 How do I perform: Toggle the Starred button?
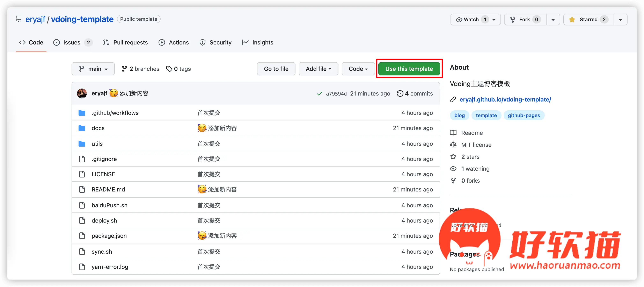[588, 20]
